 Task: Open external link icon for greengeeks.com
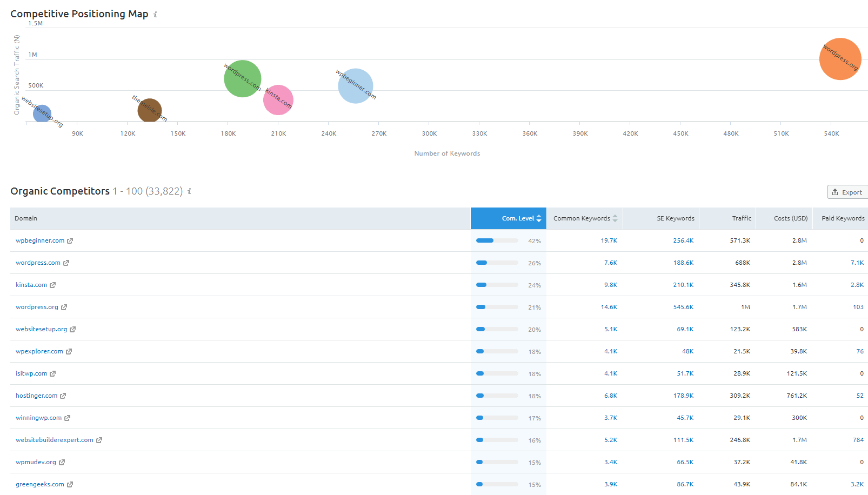pos(70,485)
